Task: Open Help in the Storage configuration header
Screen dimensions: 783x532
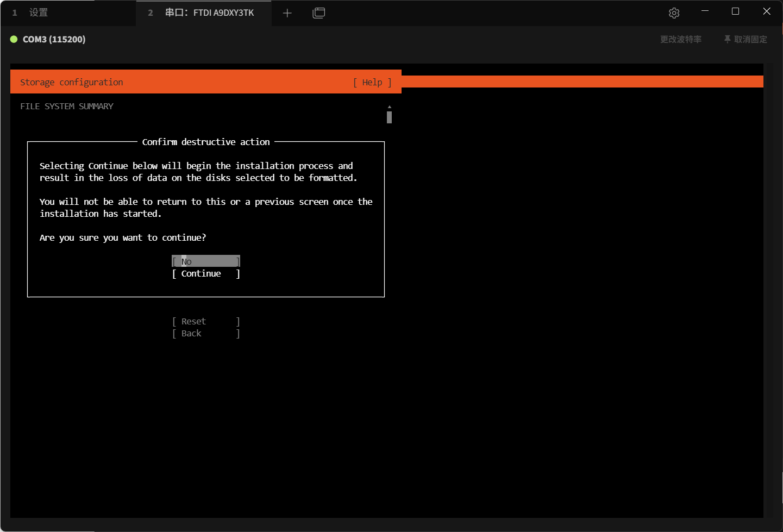Action: tap(372, 82)
